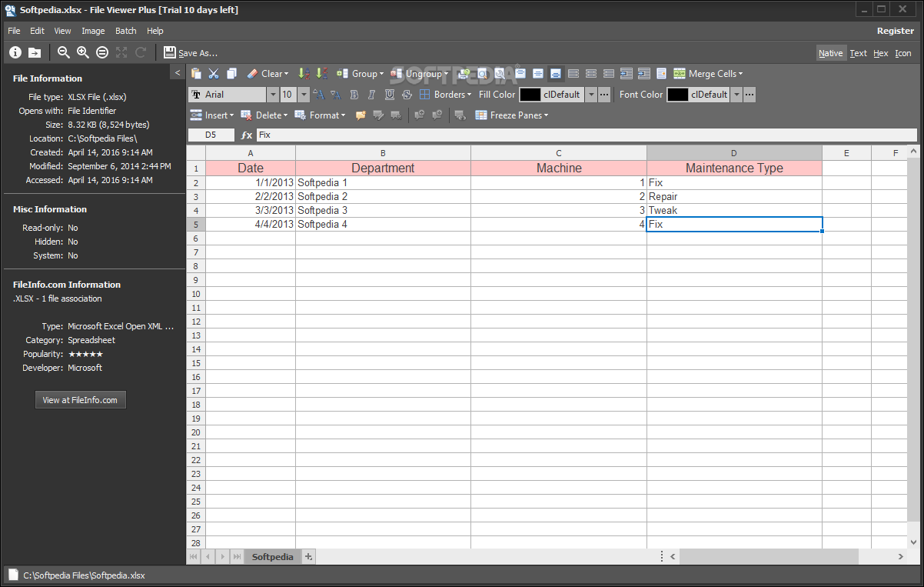Click the show comments eye icon
Screen dimensions: 924x587
coord(460,115)
